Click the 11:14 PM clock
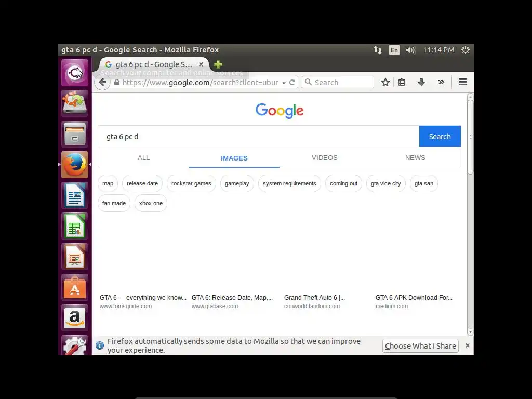Image resolution: width=532 pixels, height=399 pixels. pyautogui.click(x=438, y=50)
